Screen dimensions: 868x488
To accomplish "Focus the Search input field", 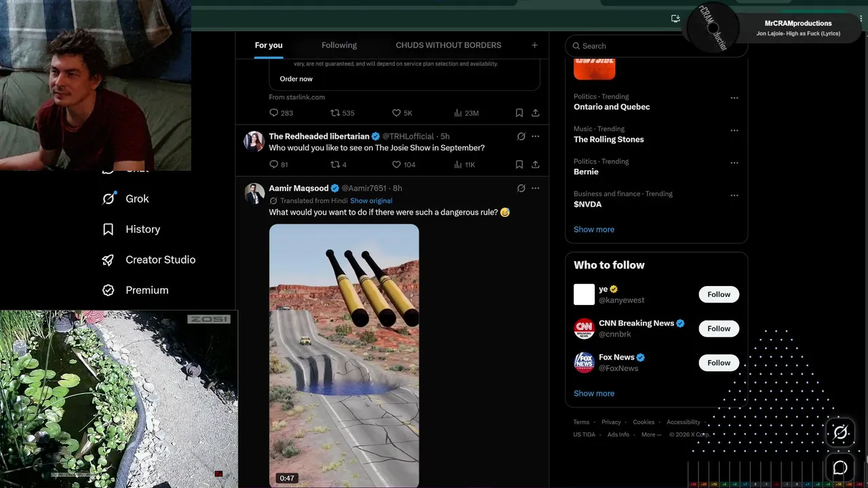I will 656,46.
